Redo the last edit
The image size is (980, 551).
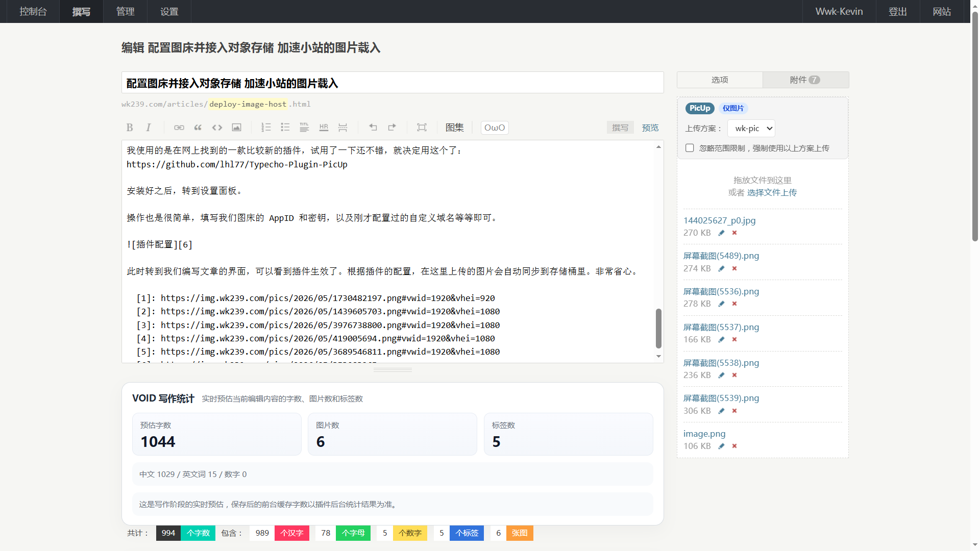pyautogui.click(x=392, y=128)
